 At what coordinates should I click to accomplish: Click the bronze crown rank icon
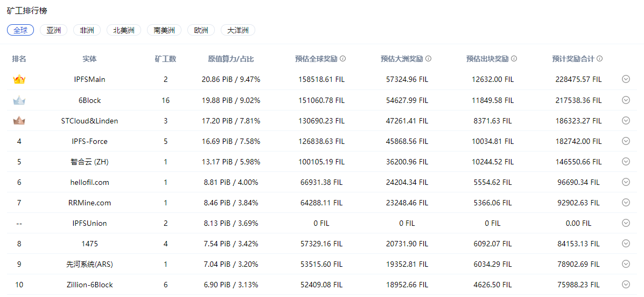coord(19,121)
